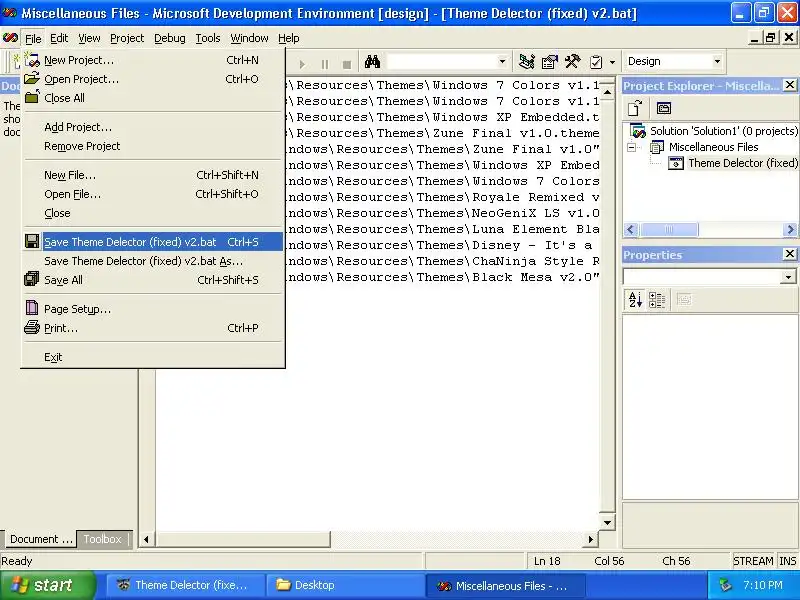
Task: Click the Windows start button
Action: [x=47, y=585]
